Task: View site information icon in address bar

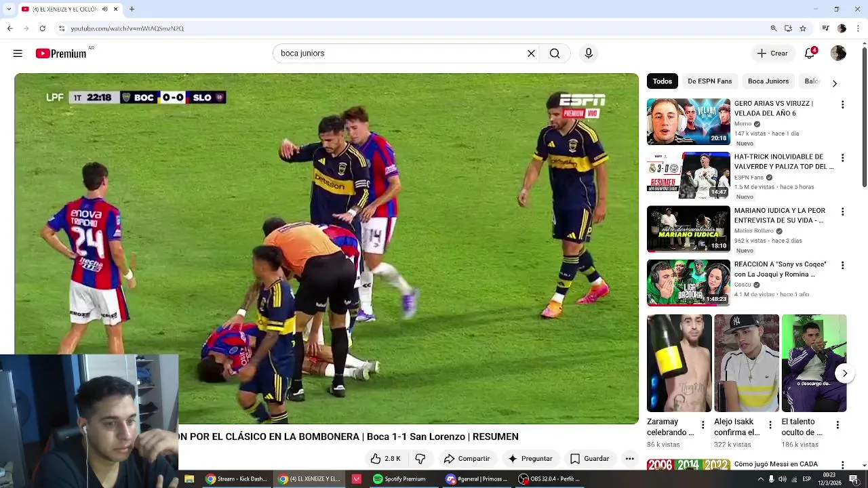Action: 62,28
